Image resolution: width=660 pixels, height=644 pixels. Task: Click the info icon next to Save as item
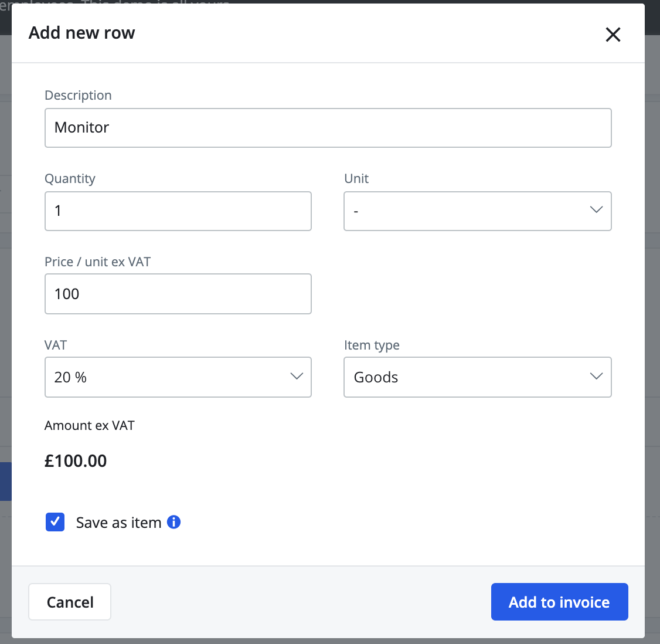pyautogui.click(x=173, y=521)
